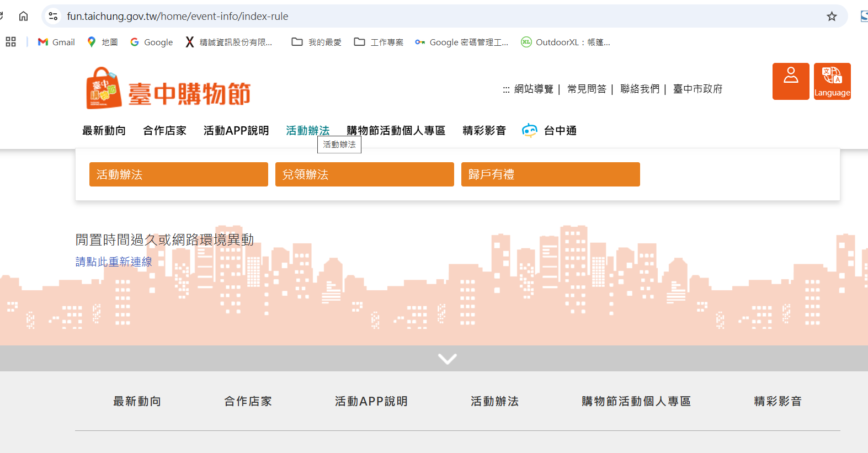
Task: Click the down chevron on gray bar
Action: [x=447, y=359]
